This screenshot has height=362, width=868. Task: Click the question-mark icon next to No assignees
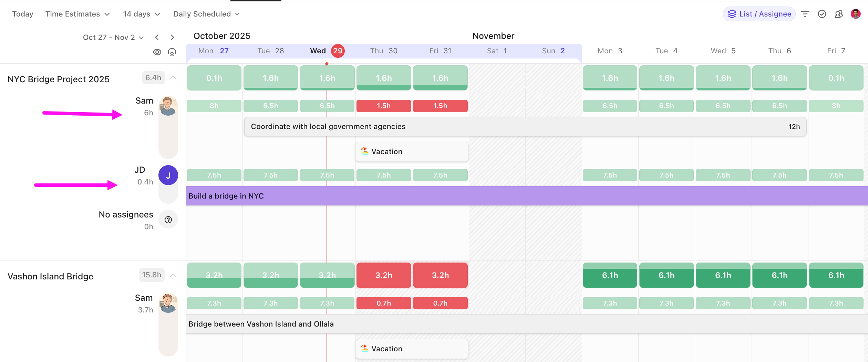tap(168, 219)
